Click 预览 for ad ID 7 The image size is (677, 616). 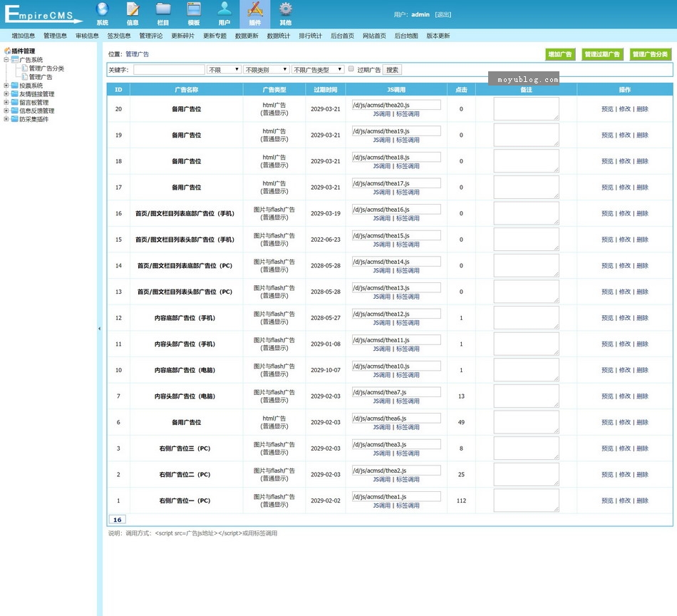point(607,396)
